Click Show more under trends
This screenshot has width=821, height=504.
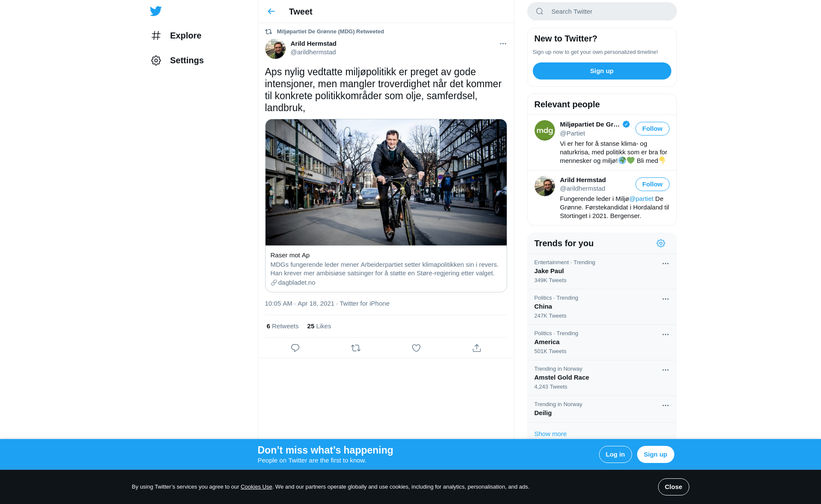pyautogui.click(x=550, y=434)
